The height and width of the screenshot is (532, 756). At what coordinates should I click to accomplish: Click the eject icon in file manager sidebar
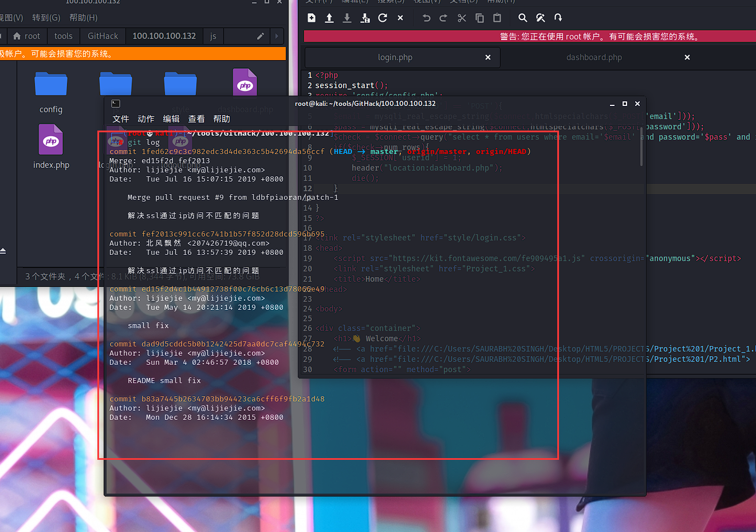3,251
